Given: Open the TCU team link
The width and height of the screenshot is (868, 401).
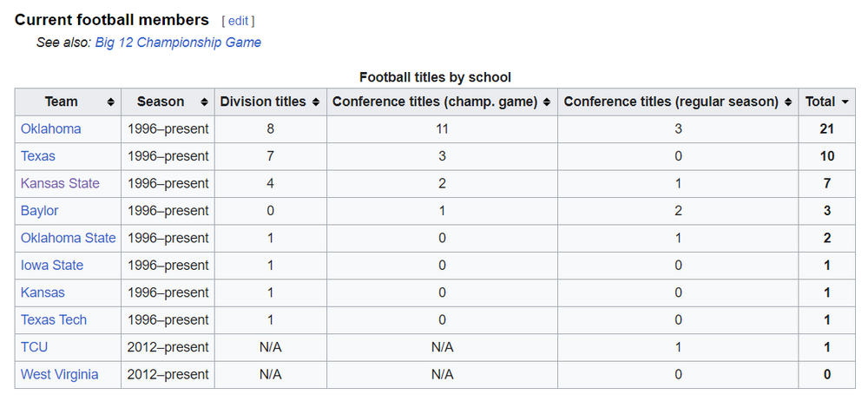Looking at the screenshot, I should [35, 347].
